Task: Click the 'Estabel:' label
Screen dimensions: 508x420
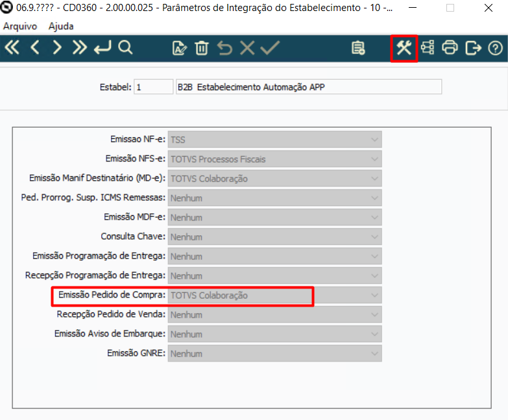Action: pos(115,87)
